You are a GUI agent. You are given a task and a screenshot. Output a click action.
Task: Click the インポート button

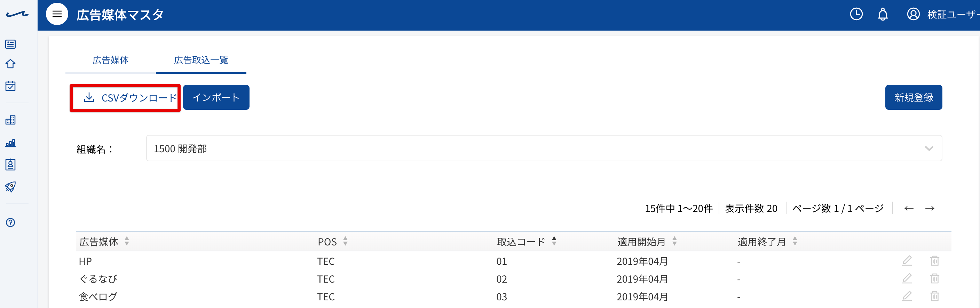pyautogui.click(x=216, y=97)
